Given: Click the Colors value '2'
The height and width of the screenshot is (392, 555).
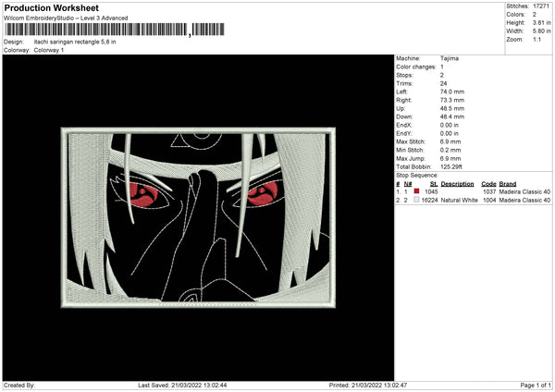Looking at the screenshot, I should [535, 15].
